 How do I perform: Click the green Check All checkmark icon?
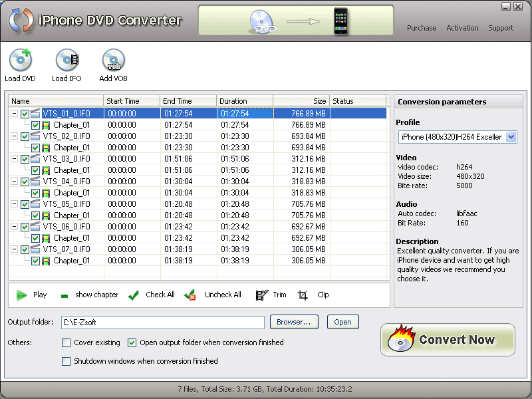[x=134, y=295]
